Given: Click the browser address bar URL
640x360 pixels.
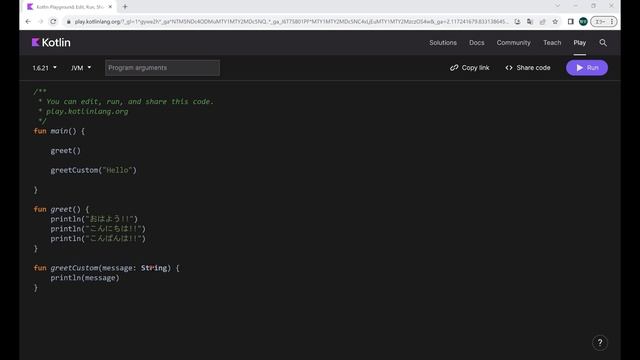Looking at the screenshot, I should pyautogui.click(x=291, y=22).
